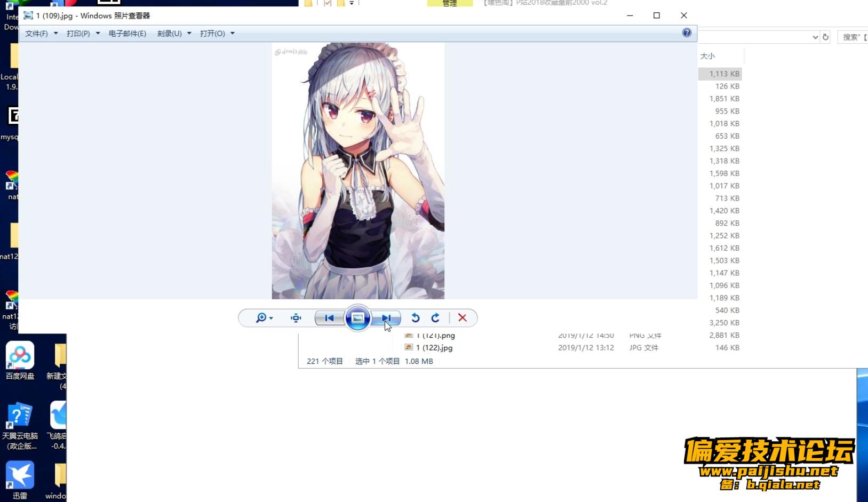Image resolution: width=868 pixels, height=502 pixels.
Task: Delete the photo with the red X
Action: click(x=463, y=318)
